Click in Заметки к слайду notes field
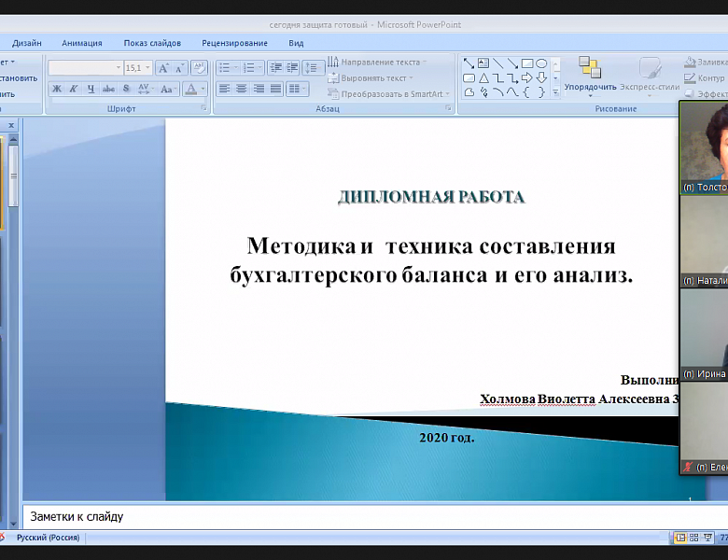The height and width of the screenshot is (560, 728). [x=374, y=516]
